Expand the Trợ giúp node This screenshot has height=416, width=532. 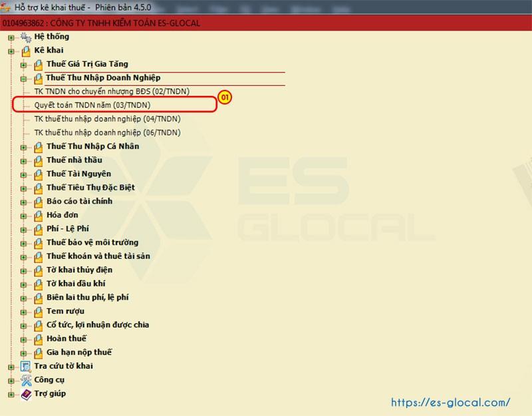coord(11,394)
